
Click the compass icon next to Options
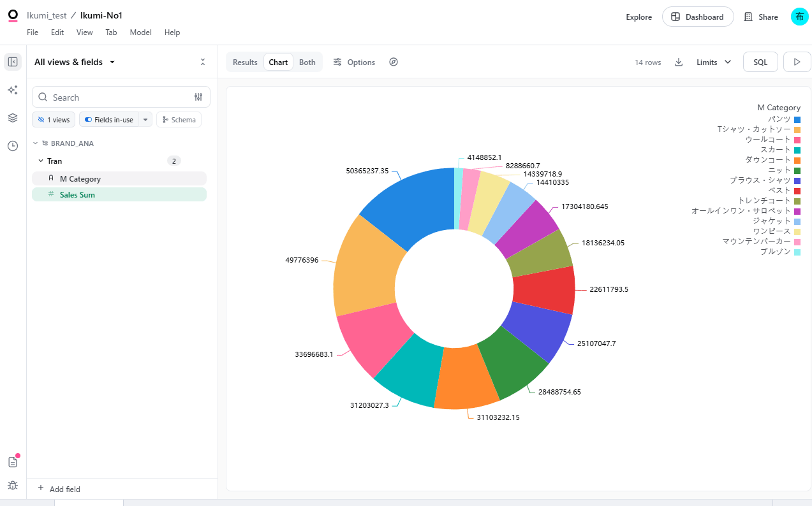tap(394, 62)
